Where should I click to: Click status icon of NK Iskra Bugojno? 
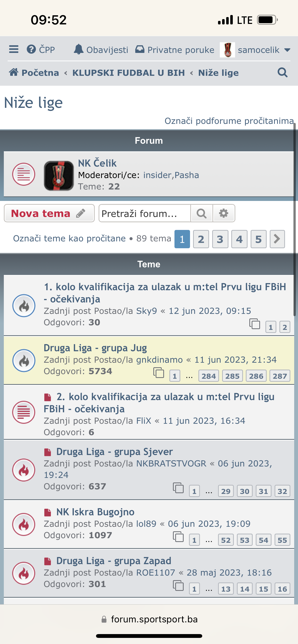tap(24, 524)
